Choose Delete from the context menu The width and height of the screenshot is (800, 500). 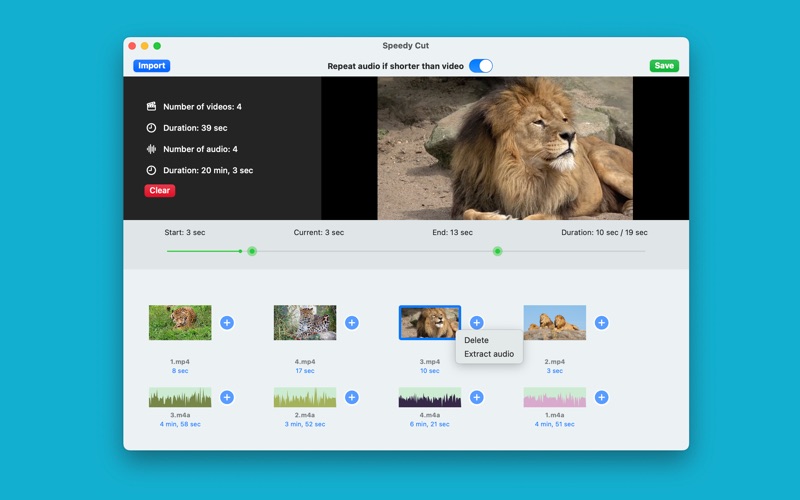click(x=477, y=340)
